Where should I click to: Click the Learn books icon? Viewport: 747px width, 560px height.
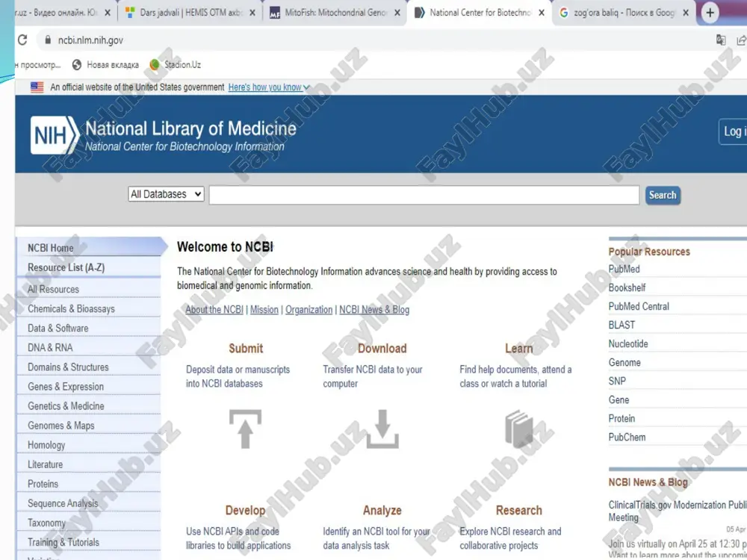[519, 429]
